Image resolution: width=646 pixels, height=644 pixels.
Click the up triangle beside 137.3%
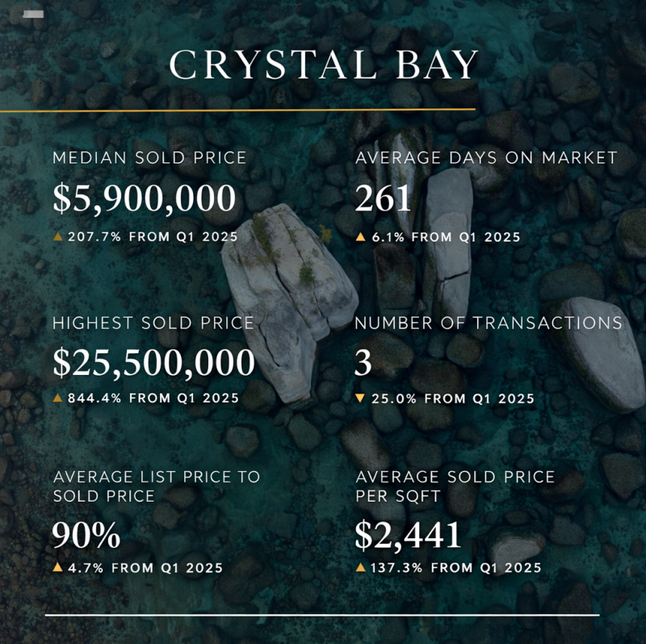click(x=360, y=568)
